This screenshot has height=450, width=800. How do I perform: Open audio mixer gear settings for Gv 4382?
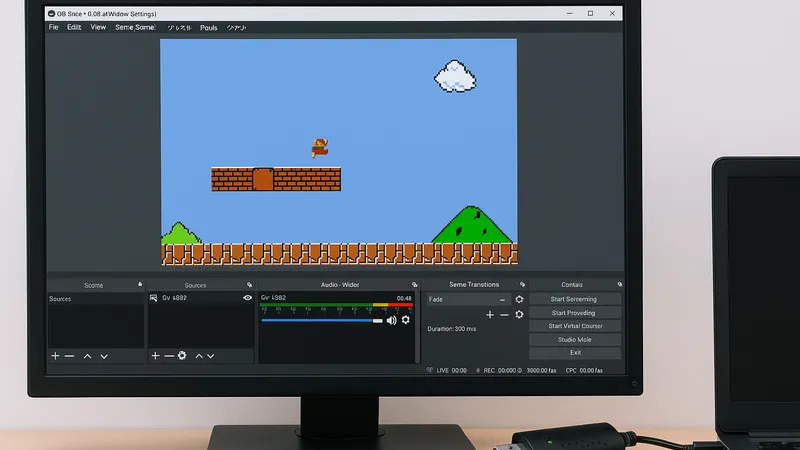coord(406,320)
